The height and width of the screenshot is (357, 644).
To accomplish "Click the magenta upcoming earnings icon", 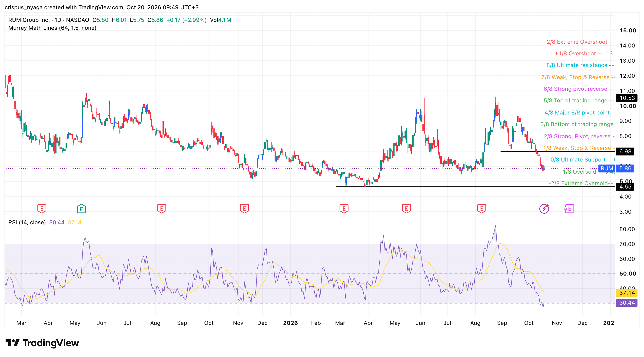I will click(x=569, y=209).
